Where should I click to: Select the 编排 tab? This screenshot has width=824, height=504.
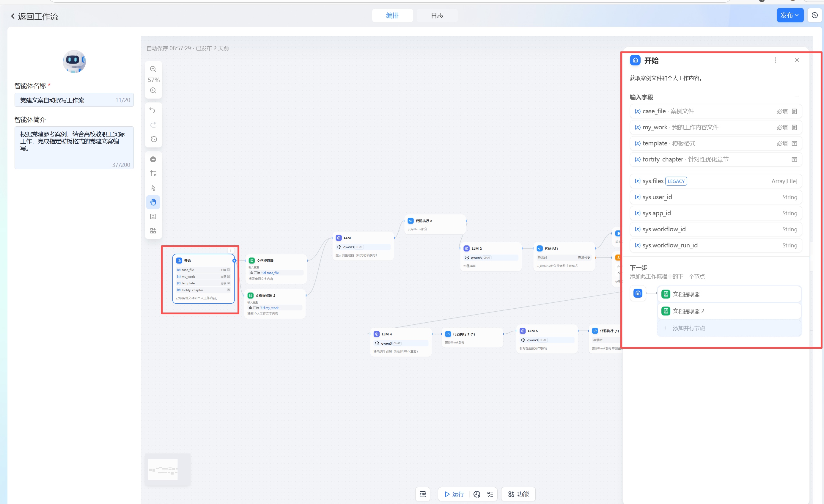tap(392, 16)
